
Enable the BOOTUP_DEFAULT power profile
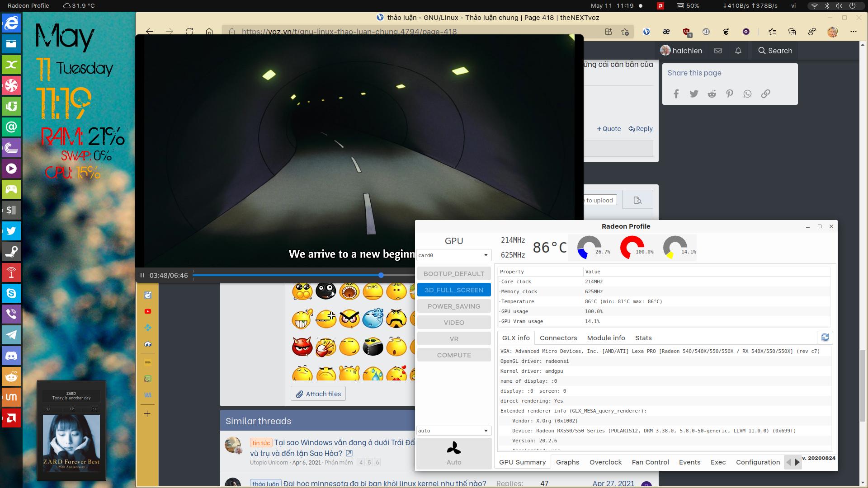click(x=454, y=274)
